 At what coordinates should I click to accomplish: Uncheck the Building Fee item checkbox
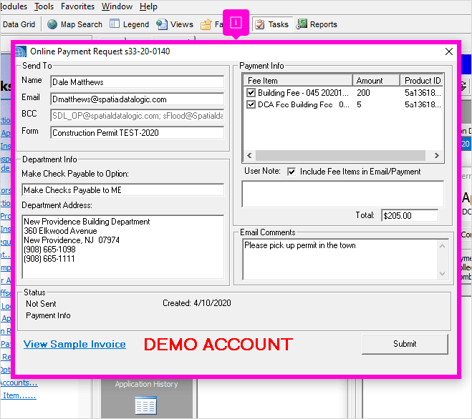pos(251,93)
